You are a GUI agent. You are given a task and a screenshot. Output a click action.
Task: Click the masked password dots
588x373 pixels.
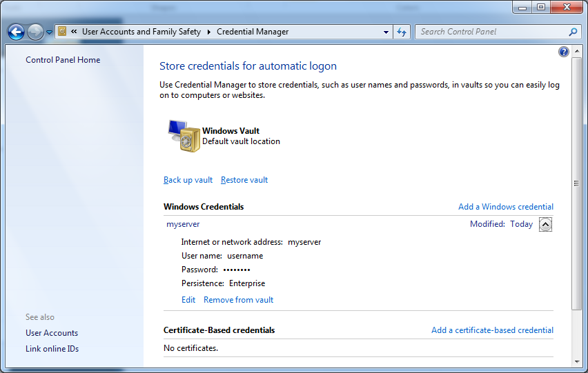(x=237, y=270)
